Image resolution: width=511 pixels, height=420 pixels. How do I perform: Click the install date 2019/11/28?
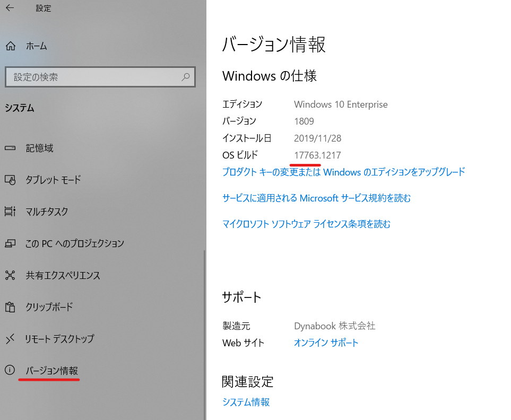tap(317, 138)
